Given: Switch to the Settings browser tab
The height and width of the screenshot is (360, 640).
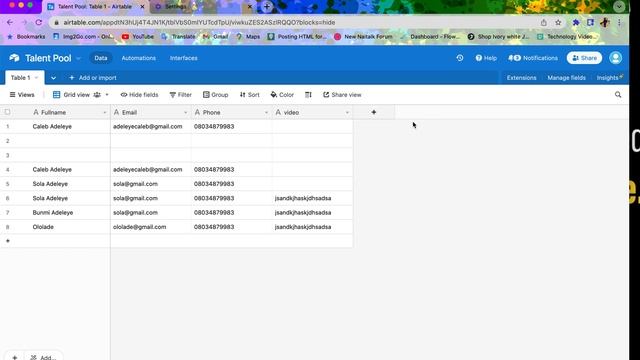Looking at the screenshot, I should 202,7.
